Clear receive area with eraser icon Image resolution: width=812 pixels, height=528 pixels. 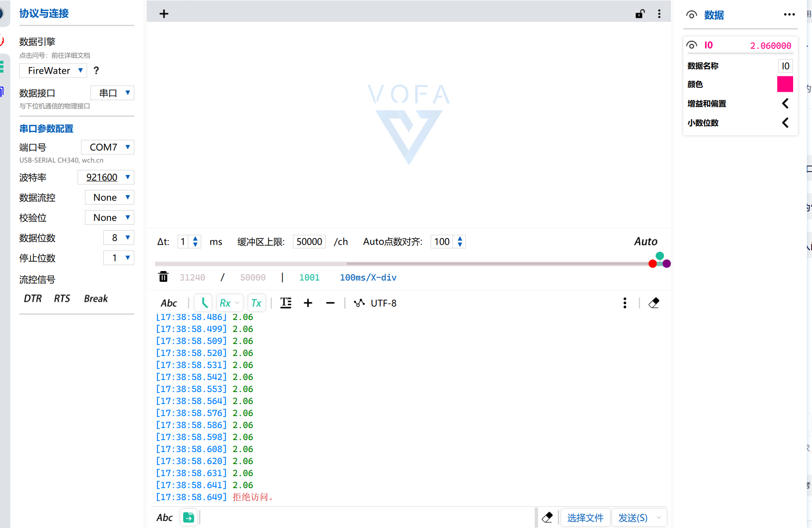point(654,303)
